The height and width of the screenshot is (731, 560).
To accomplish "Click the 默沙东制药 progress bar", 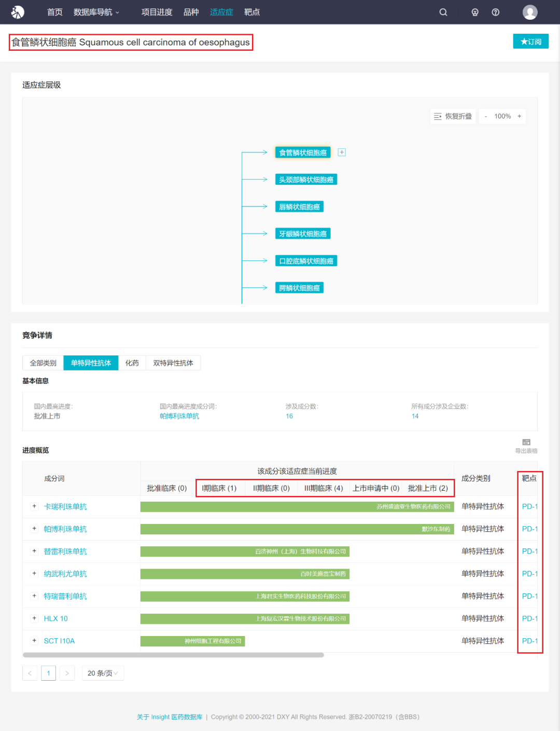I will tap(297, 529).
